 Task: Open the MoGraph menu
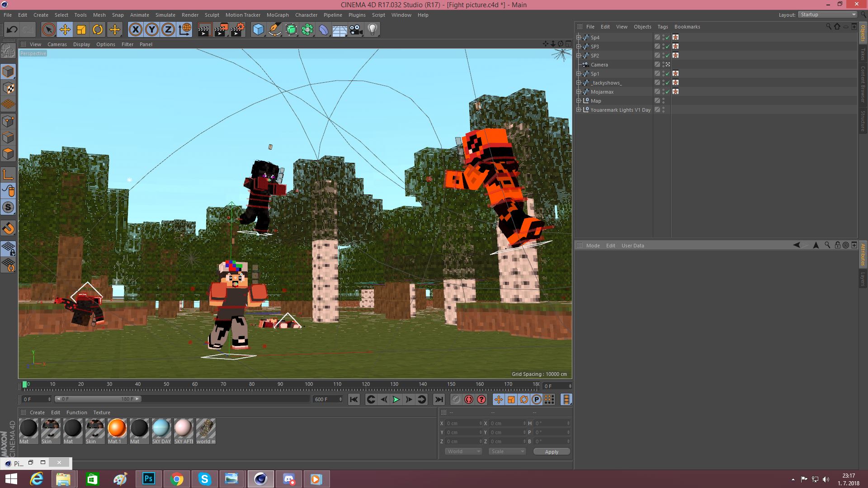coord(278,15)
